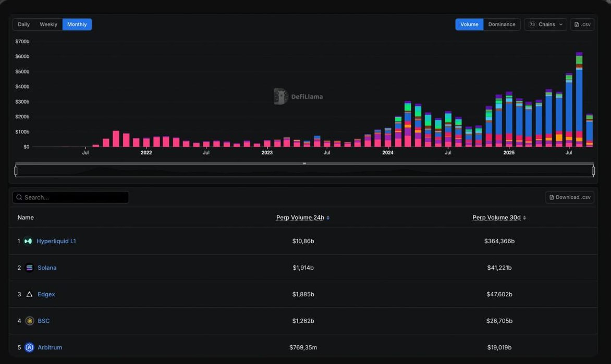
Task: Export chart data with .csv button
Action: pos(582,24)
